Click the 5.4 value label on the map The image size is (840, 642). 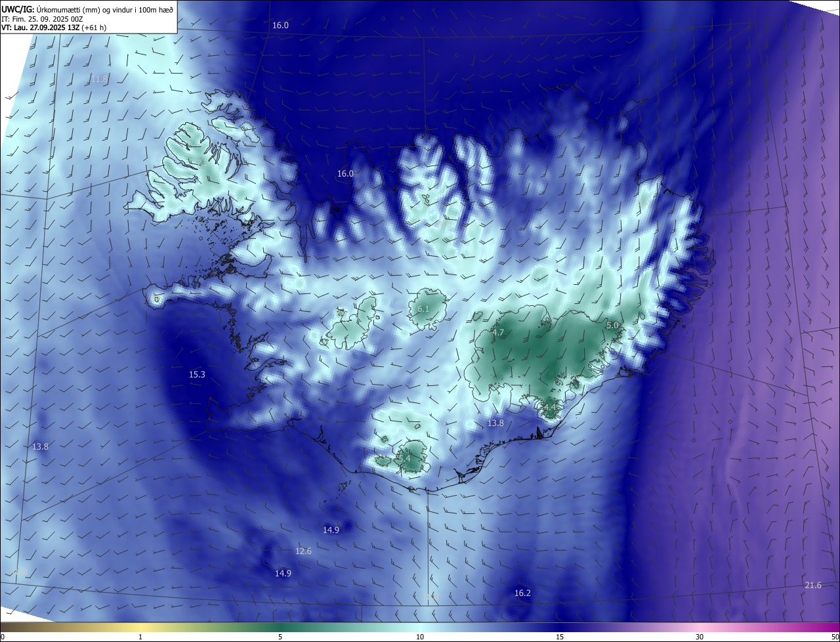(404, 458)
